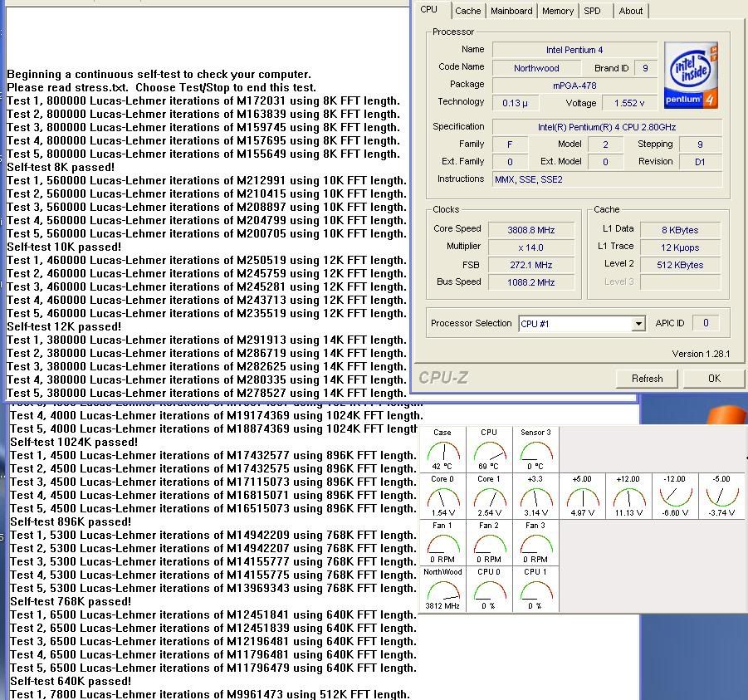
Task: Click the APIC ID value 0
Action: coord(706,324)
